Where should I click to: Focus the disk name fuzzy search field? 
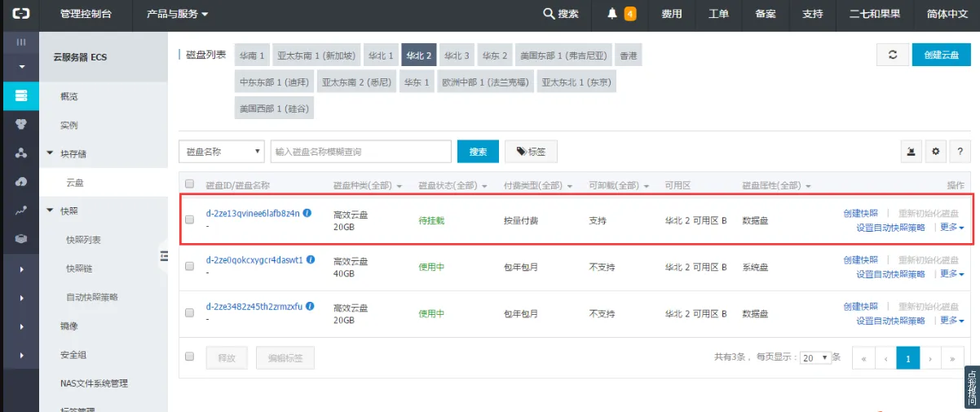[x=360, y=152]
